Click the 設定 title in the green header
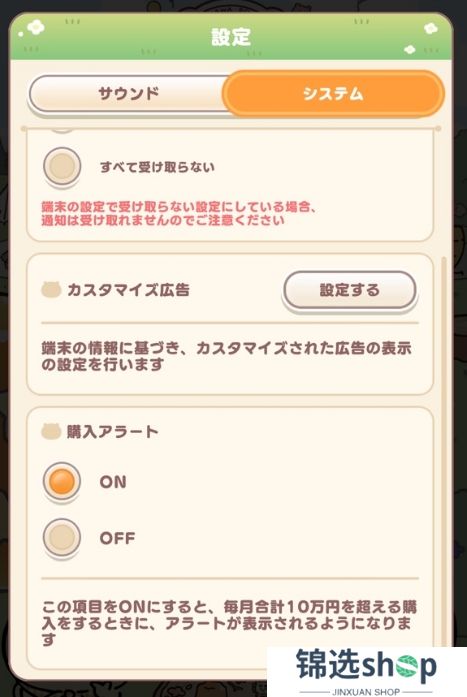This screenshot has height=697, width=467. click(231, 37)
